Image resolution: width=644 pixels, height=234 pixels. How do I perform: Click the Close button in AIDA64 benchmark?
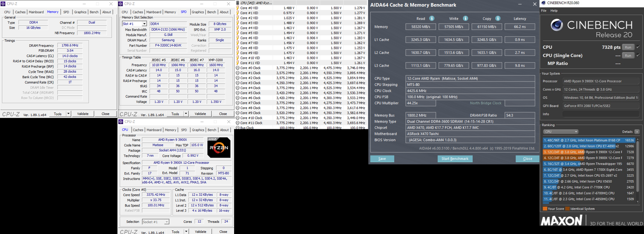[x=527, y=159]
